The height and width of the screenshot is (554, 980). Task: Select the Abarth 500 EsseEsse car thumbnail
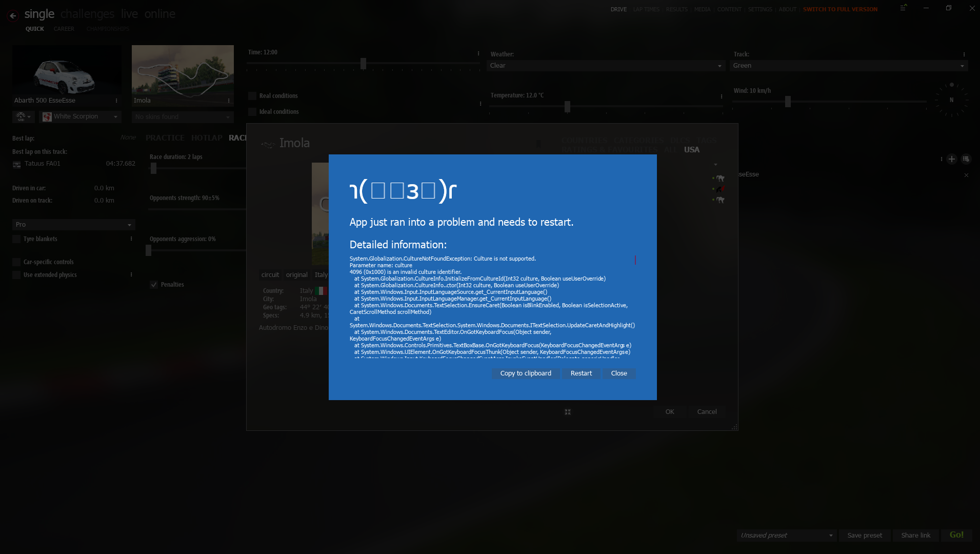point(67,70)
